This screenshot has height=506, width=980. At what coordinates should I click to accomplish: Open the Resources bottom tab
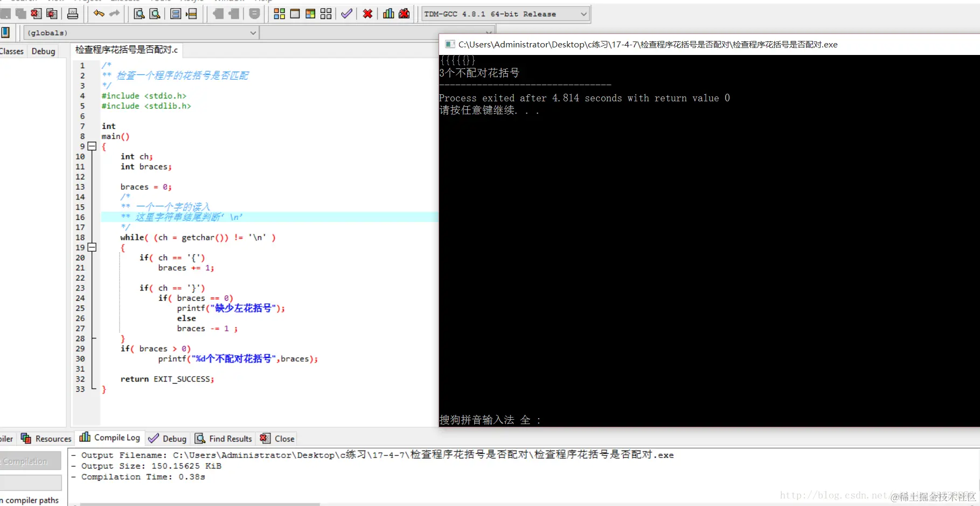point(46,439)
